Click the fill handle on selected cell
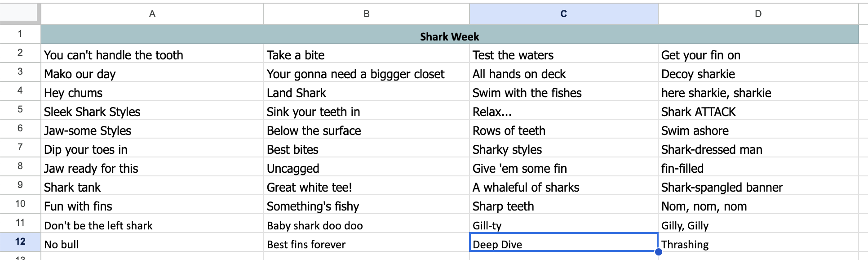 tap(658, 251)
